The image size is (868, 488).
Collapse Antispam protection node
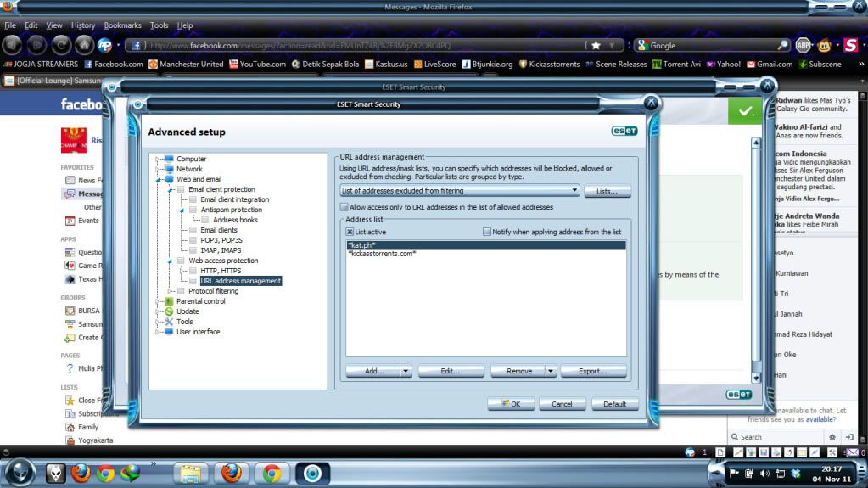click(x=182, y=210)
